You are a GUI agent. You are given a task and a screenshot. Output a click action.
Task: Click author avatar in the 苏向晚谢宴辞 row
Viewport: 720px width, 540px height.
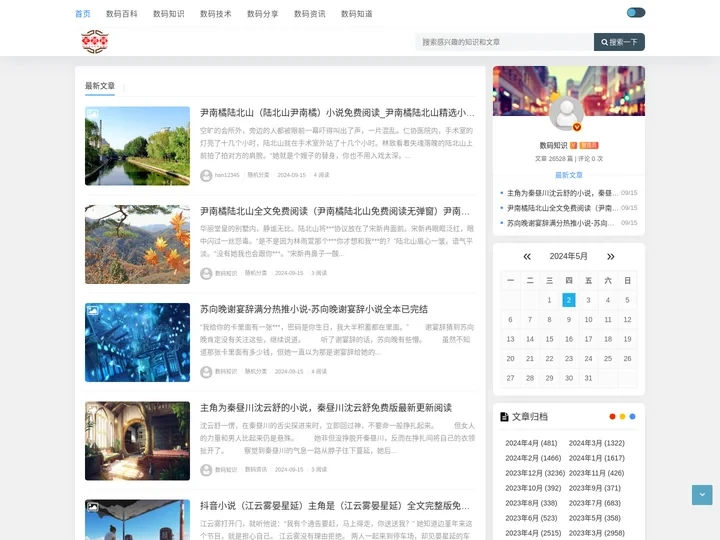coord(206,372)
